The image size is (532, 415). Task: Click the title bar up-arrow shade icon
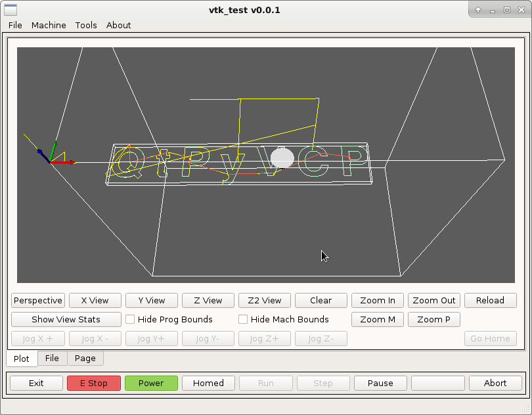pyautogui.click(x=478, y=10)
